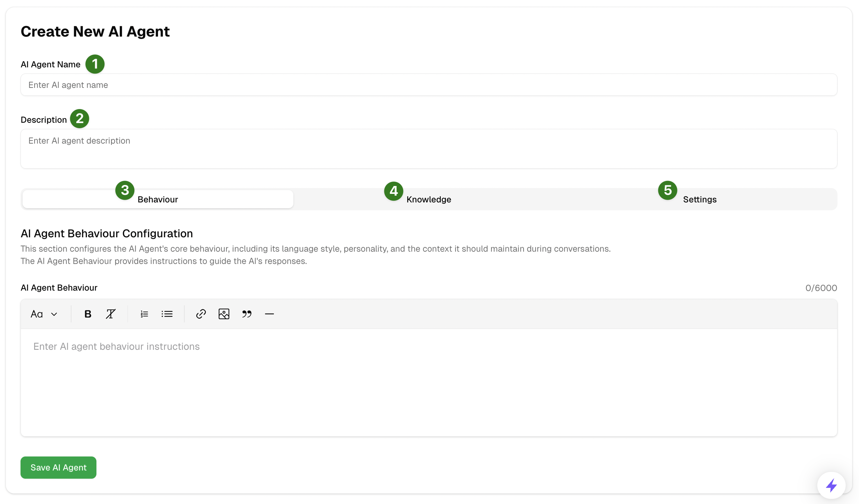859x504 pixels.
Task: Switch to the Knowledge tab
Action: [x=428, y=199]
